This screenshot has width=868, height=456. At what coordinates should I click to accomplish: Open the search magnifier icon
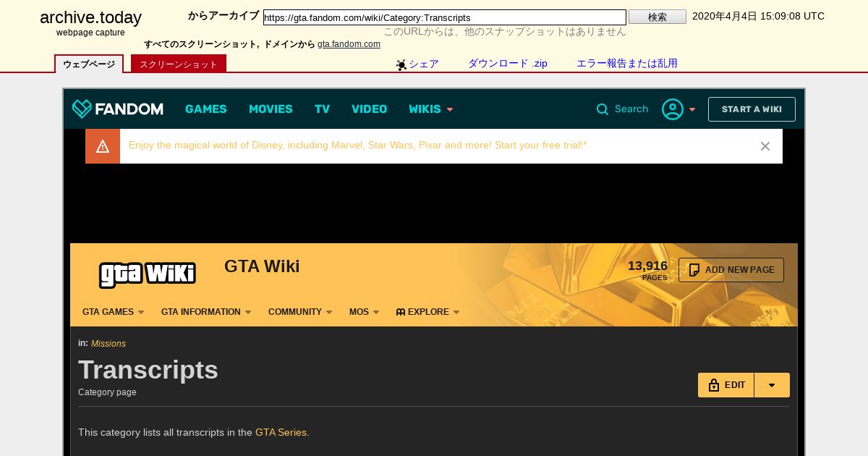coord(603,109)
